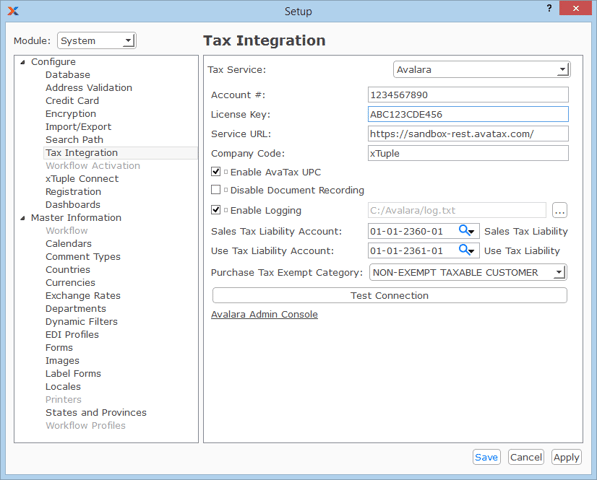Open the Tax Service dropdown
The image size is (597, 480).
tap(482, 70)
